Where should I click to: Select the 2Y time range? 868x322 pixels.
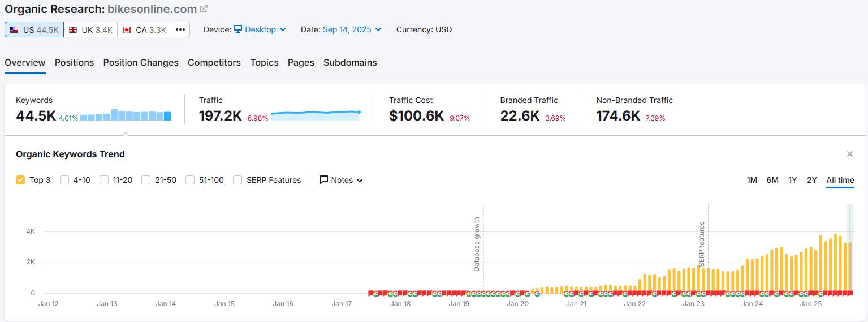coord(811,180)
